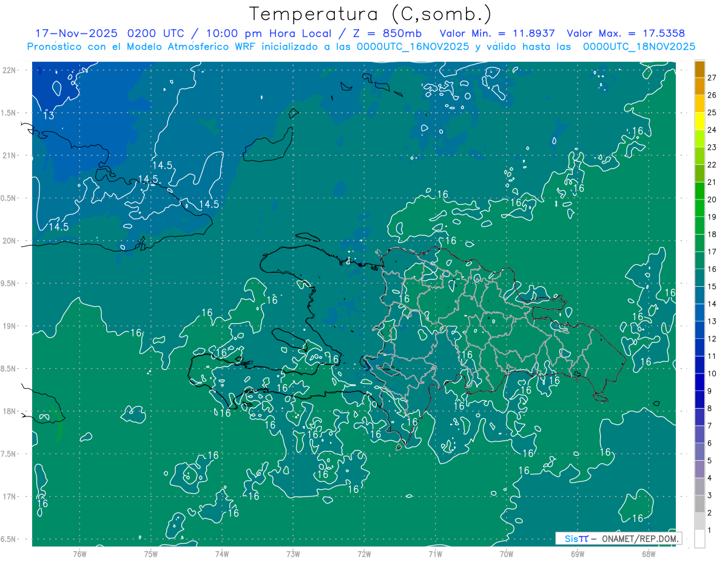Click the '18N' latitude axis label

pos(10,412)
